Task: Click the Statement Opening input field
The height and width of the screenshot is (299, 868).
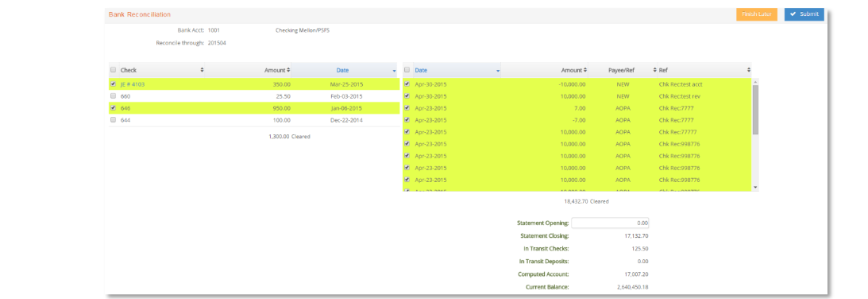Action: pos(610,223)
